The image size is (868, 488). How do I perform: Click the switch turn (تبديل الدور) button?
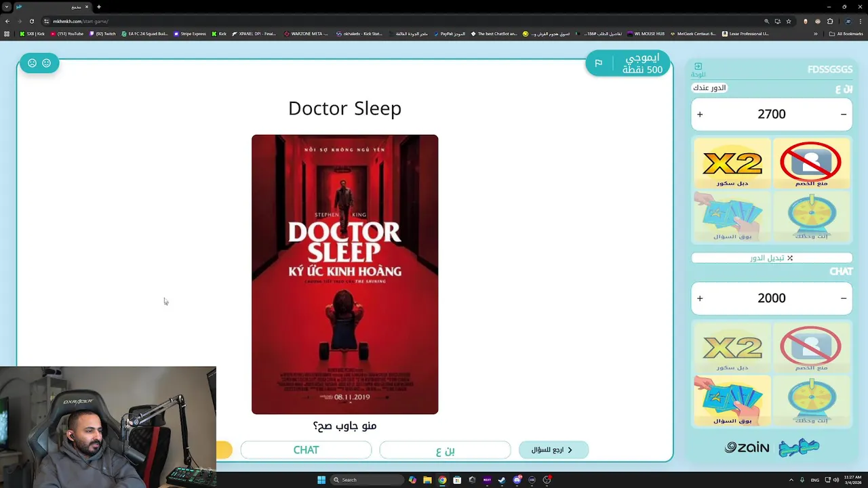(x=772, y=258)
